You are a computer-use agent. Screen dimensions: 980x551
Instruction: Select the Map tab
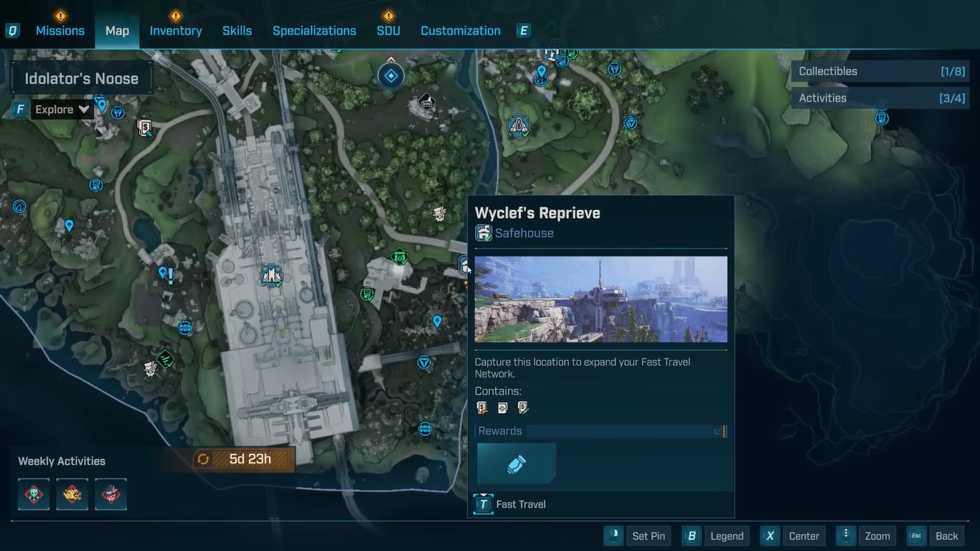[x=117, y=31]
